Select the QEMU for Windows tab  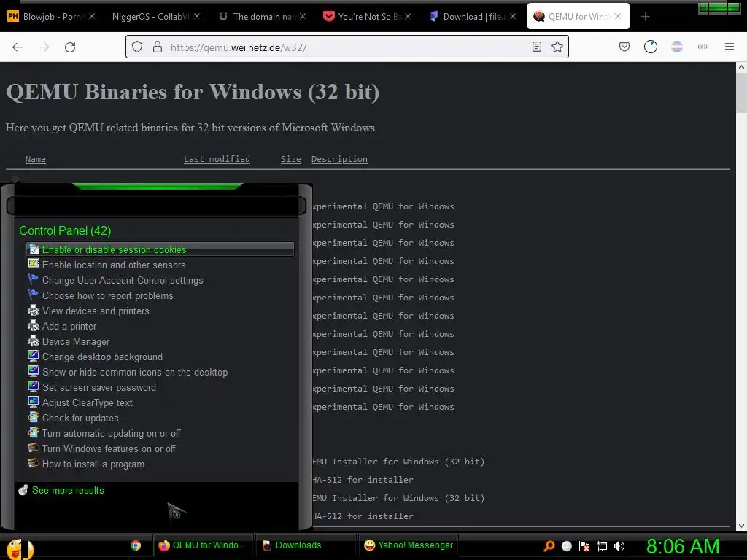point(578,16)
